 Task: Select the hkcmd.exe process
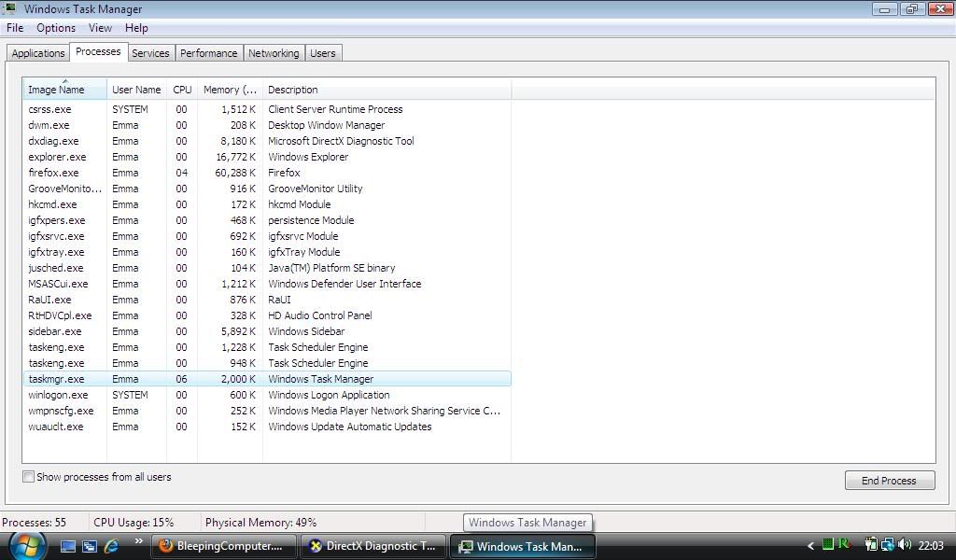pos(267,204)
